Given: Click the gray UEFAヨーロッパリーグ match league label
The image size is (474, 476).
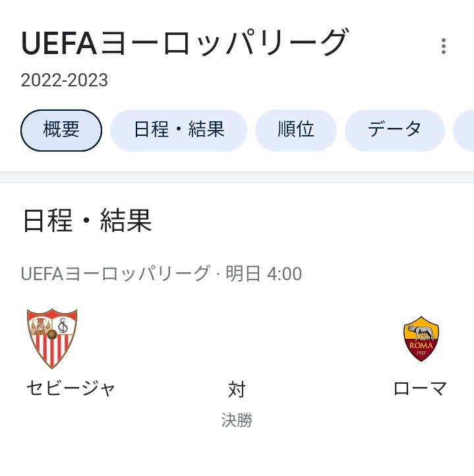Looking at the screenshot, I should point(115,274).
